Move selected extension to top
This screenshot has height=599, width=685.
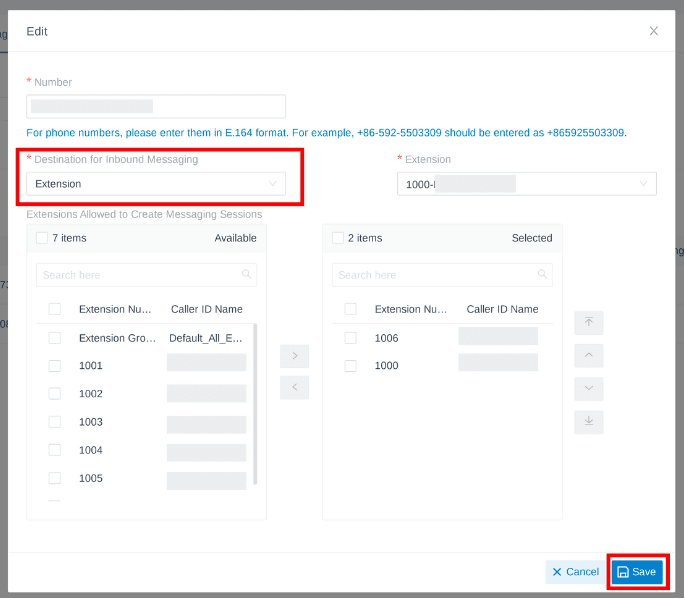588,323
